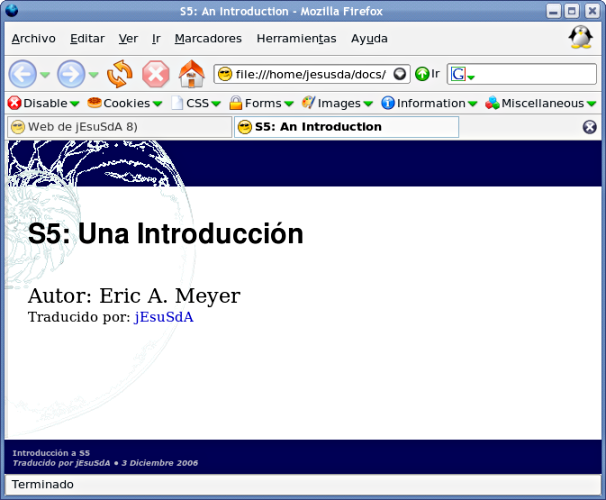Screen dimensions: 606x500
Task: Open the Ayuda menu
Action: point(369,39)
